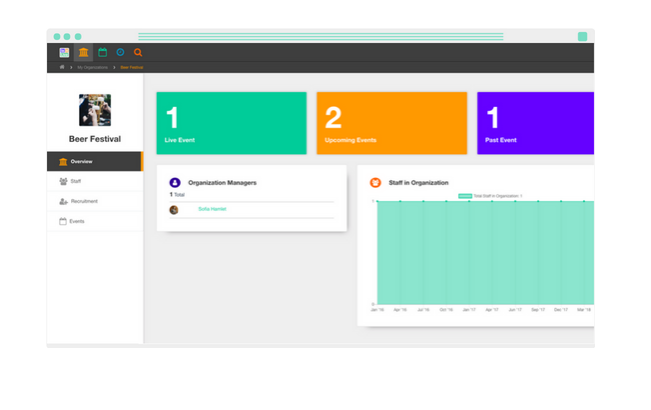651x410 pixels.
Task: Click the orange Staff in Organization icon
Action: tap(376, 183)
